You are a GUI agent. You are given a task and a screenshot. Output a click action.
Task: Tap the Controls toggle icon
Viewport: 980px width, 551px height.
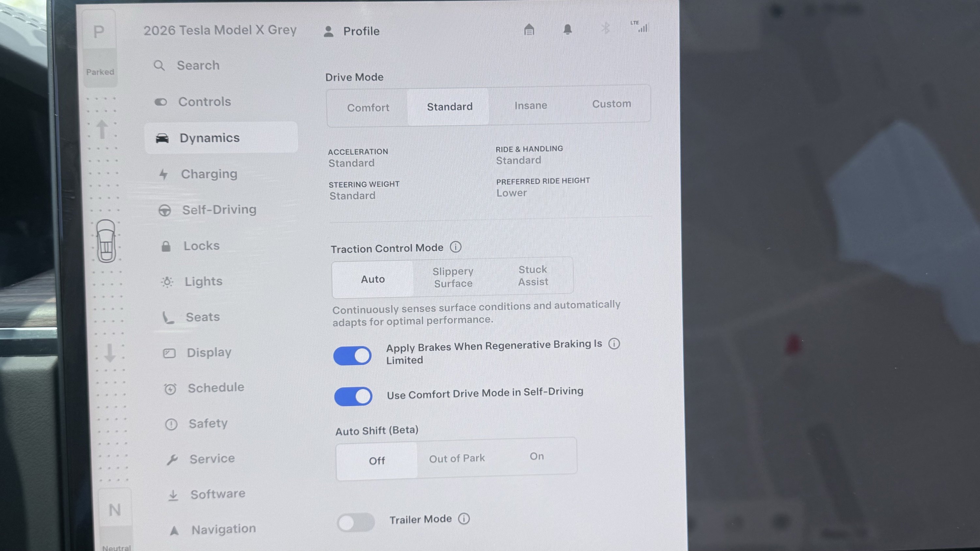160,102
